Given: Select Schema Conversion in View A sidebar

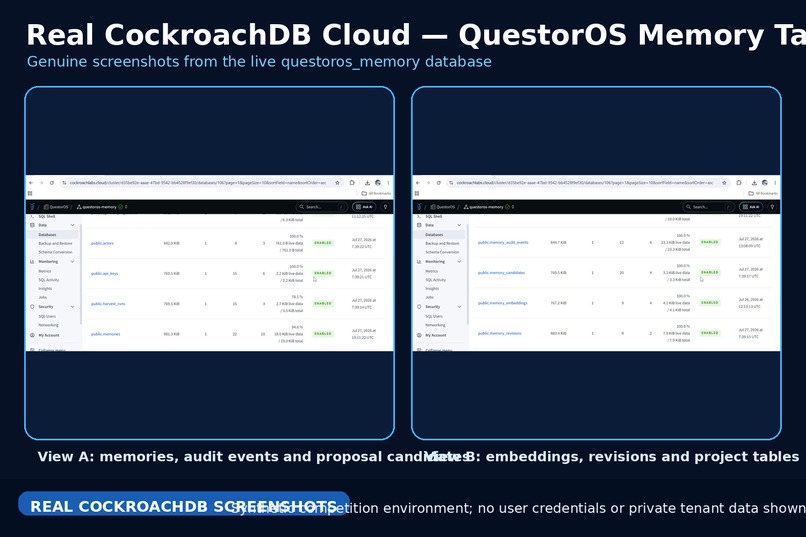Looking at the screenshot, I should pos(55,252).
